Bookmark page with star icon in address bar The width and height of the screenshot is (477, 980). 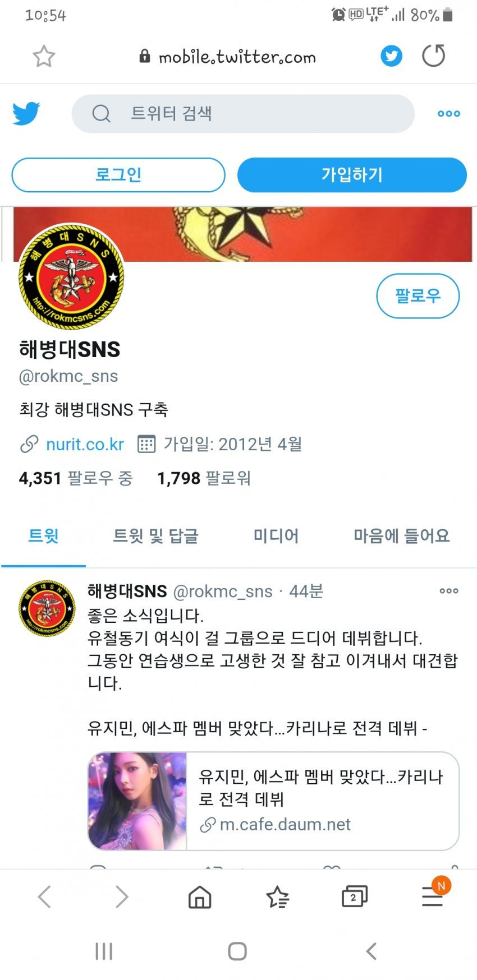(x=44, y=56)
